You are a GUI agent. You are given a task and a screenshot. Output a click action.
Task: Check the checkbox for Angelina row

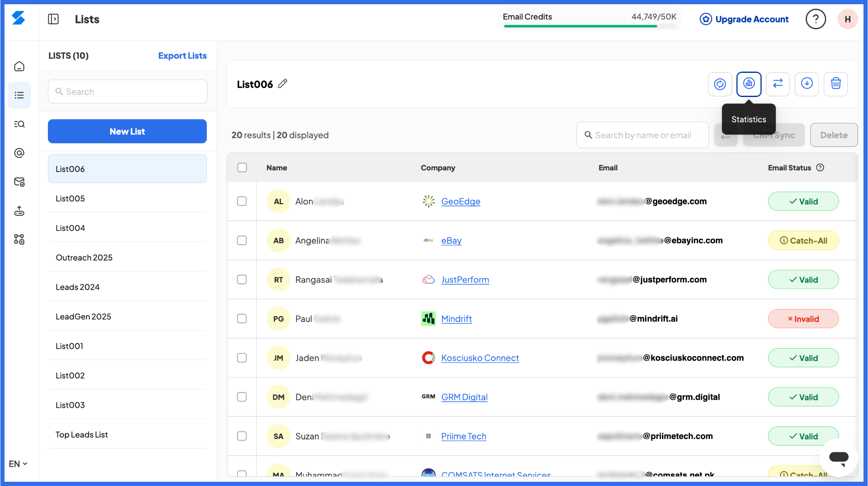point(242,240)
